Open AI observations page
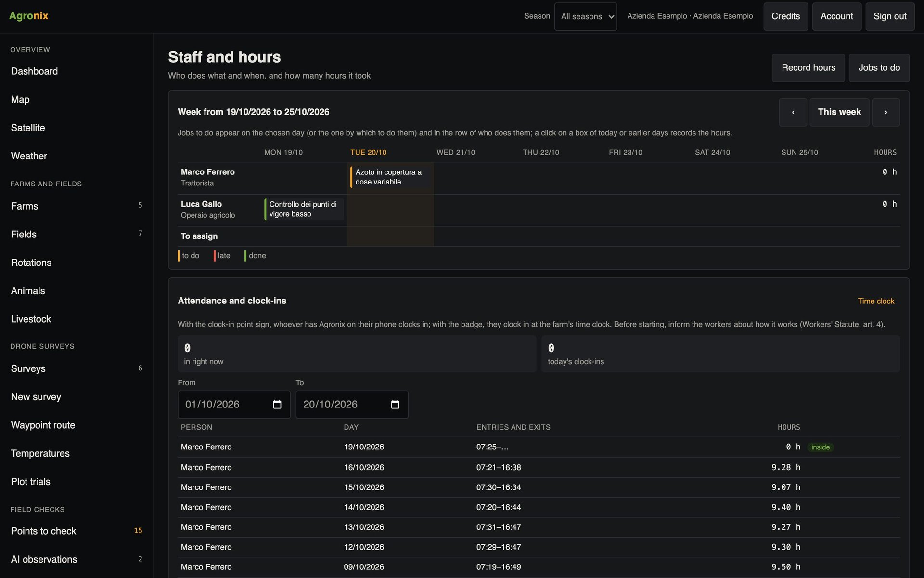This screenshot has height=578, width=924. tap(77, 560)
